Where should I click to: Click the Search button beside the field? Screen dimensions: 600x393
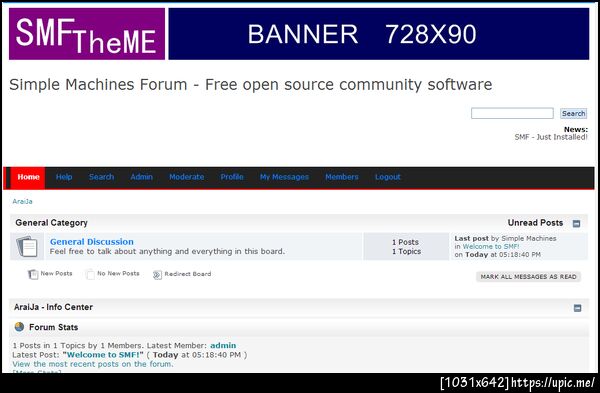tap(573, 113)
